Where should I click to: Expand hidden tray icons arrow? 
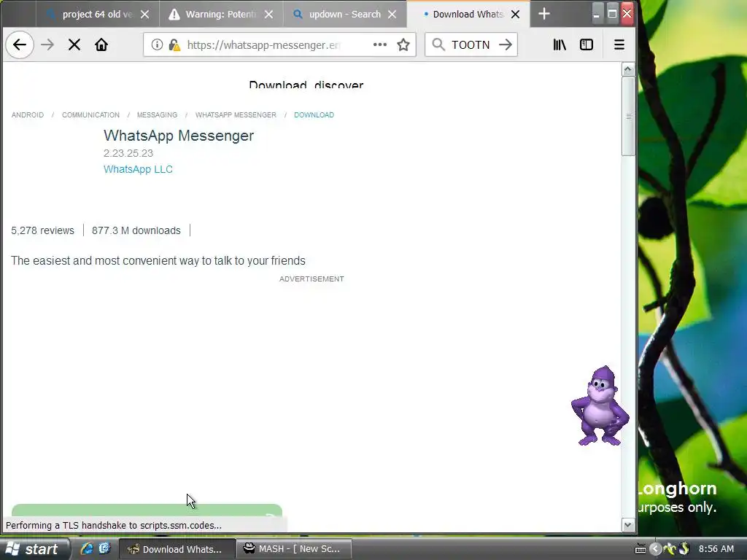click(655, 549)
